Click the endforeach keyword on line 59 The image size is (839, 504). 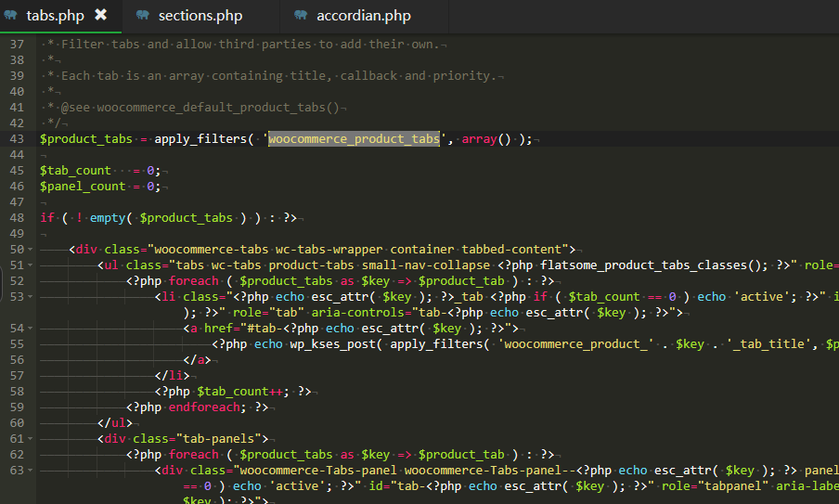203,407
